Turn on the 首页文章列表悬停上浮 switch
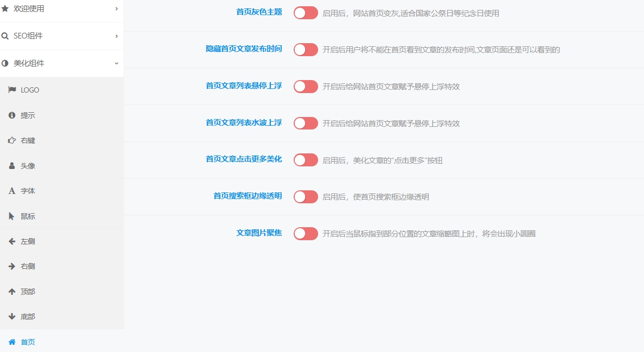The width and height of the screenshot is (644, 352). click(x=306, y=86)
